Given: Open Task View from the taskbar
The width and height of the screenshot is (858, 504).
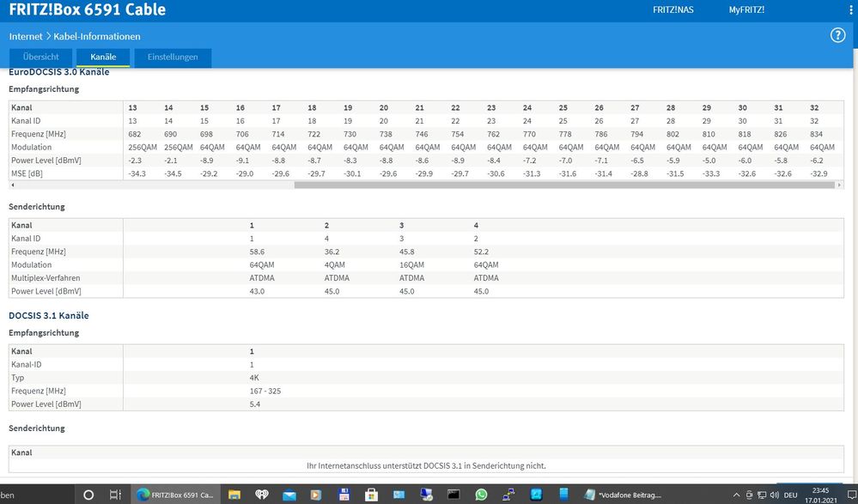Looking at the screenshot, I should 114,495.
